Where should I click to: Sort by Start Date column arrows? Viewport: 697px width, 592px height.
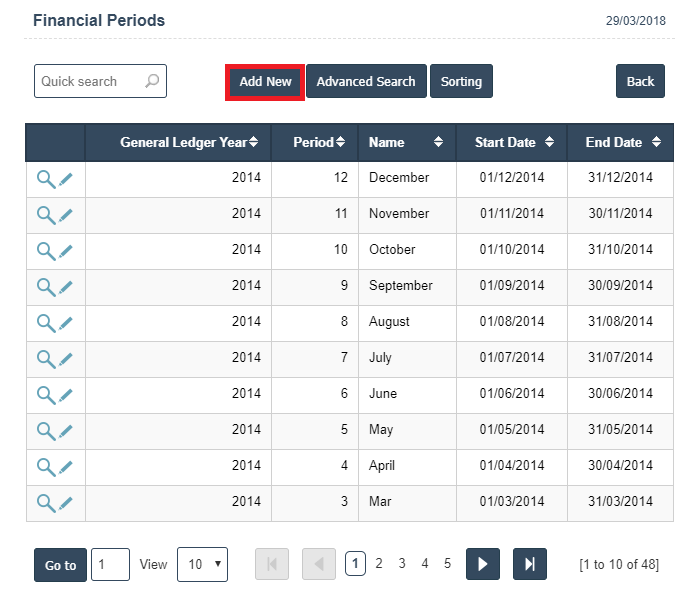[549, 142]
